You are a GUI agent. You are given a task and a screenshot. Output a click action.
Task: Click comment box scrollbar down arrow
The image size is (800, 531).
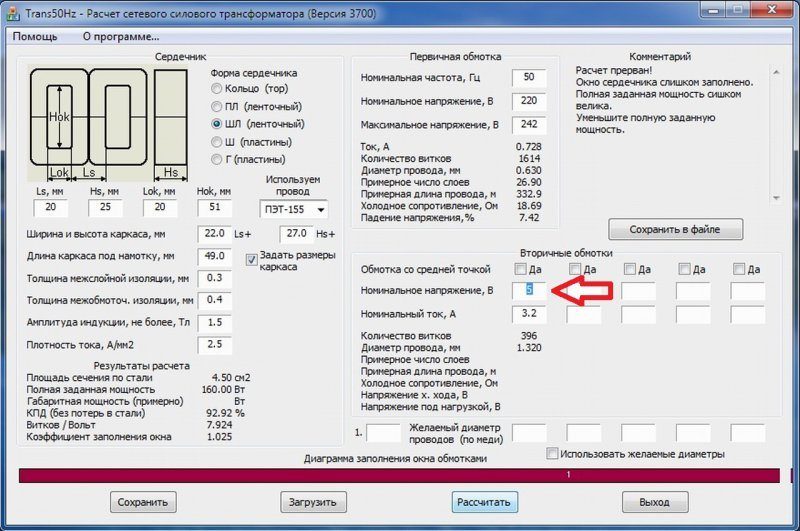point(776,198)
